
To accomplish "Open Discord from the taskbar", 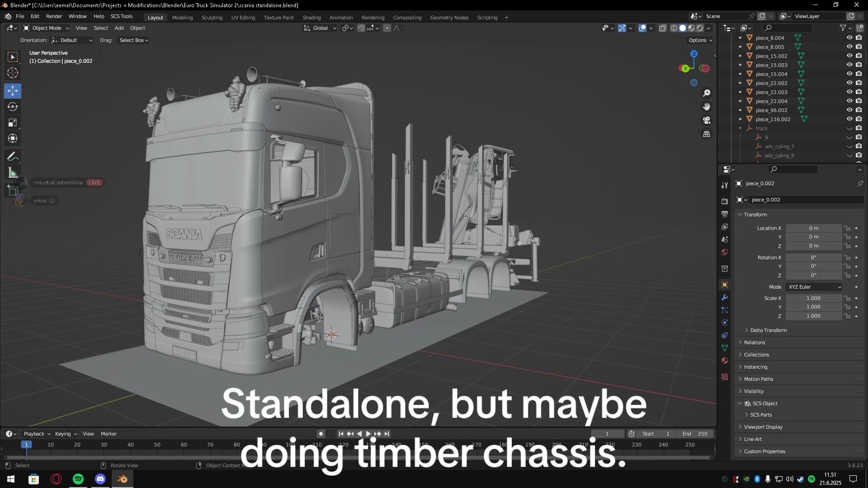I will (x=100, y=479).
